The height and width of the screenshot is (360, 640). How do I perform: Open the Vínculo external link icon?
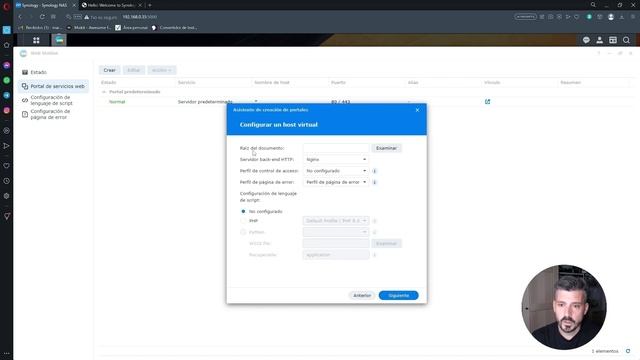tap(487, 102)
